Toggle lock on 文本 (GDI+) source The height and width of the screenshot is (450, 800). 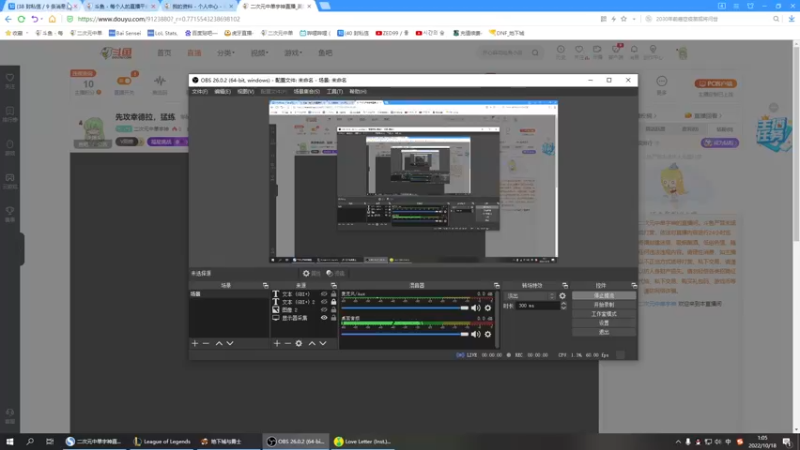tap(334, 294)
